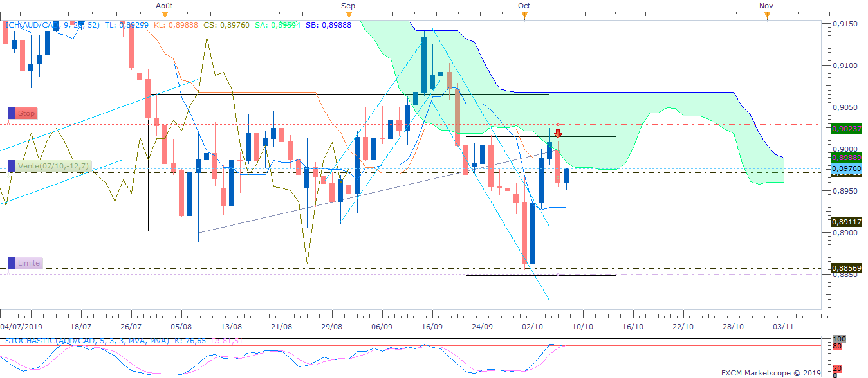Click the TL: 0,89299 legend value

pos(127,25)
